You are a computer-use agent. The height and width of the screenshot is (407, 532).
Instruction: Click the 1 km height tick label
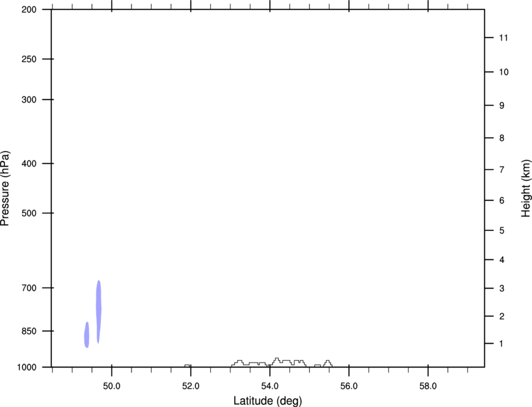tap(501, 344)
